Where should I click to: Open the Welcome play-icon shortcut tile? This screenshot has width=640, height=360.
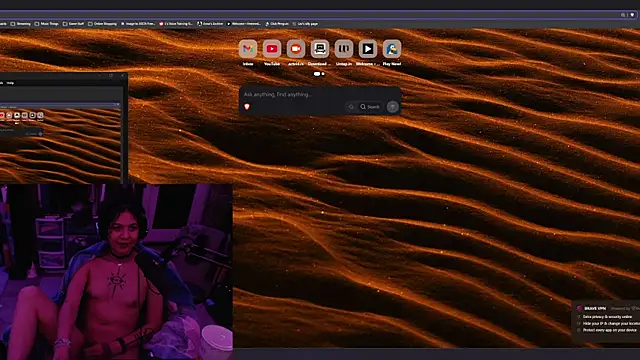pyautogui.click(x=368, y=49)
